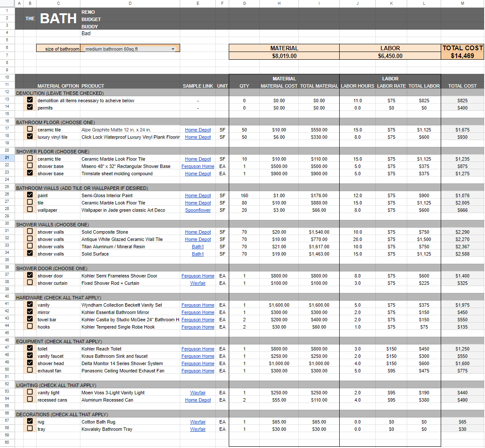Click the 'SHOWER WALLS (CHOOSE ONE)' section header
The image size is (485, 448).
tap(52, 225)
